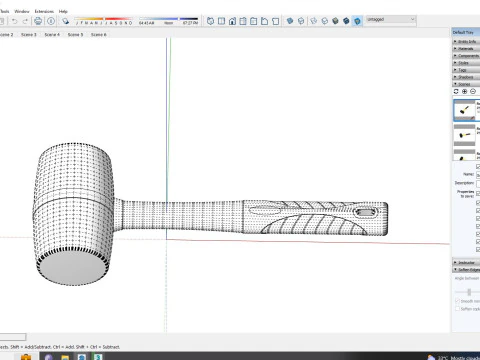Expand the Materials panel
Viewport: 480px width, 360px height.
coord(466,49)
